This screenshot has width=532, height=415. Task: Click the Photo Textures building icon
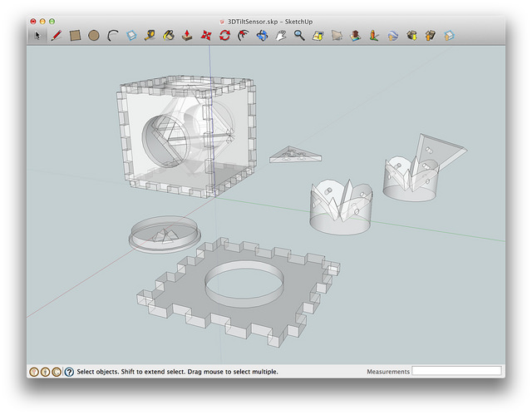pyautogui.click(x=355, y=35)
